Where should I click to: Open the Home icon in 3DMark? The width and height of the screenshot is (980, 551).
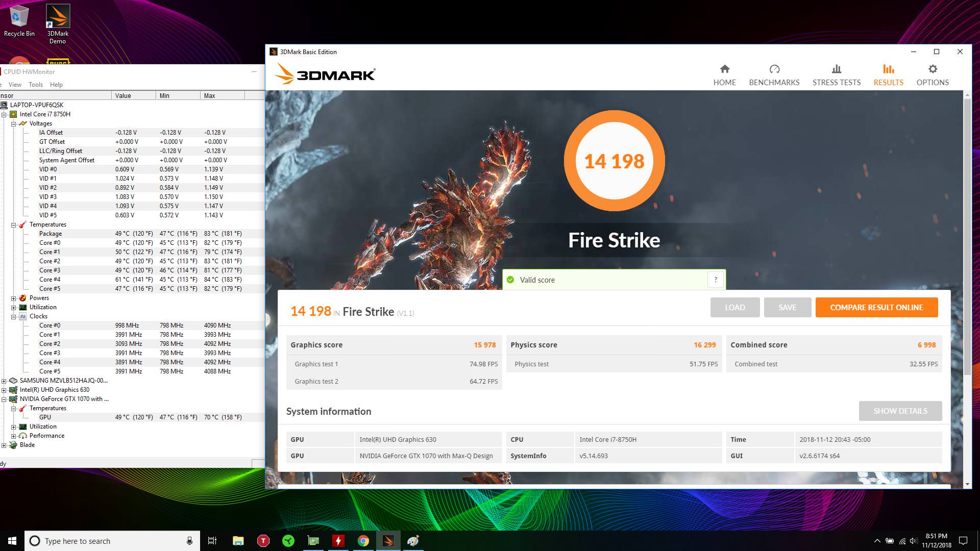[724, 69]
